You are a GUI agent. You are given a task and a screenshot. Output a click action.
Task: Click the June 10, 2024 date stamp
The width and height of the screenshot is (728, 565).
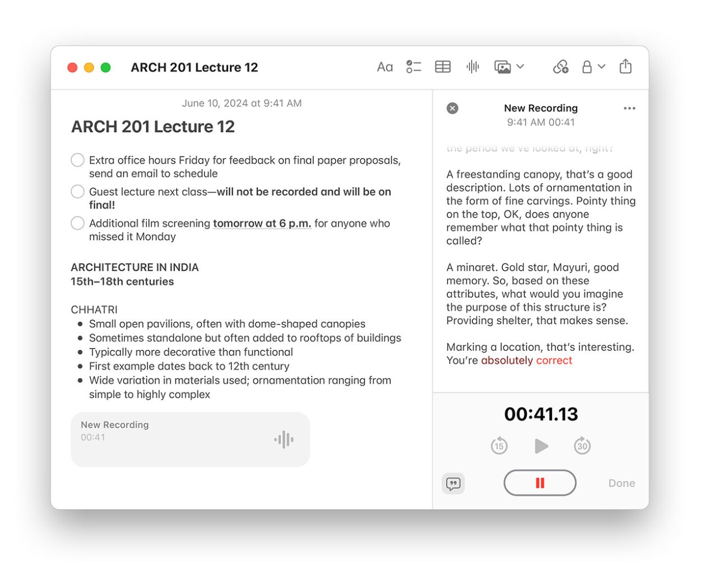[x=242, y=103]
